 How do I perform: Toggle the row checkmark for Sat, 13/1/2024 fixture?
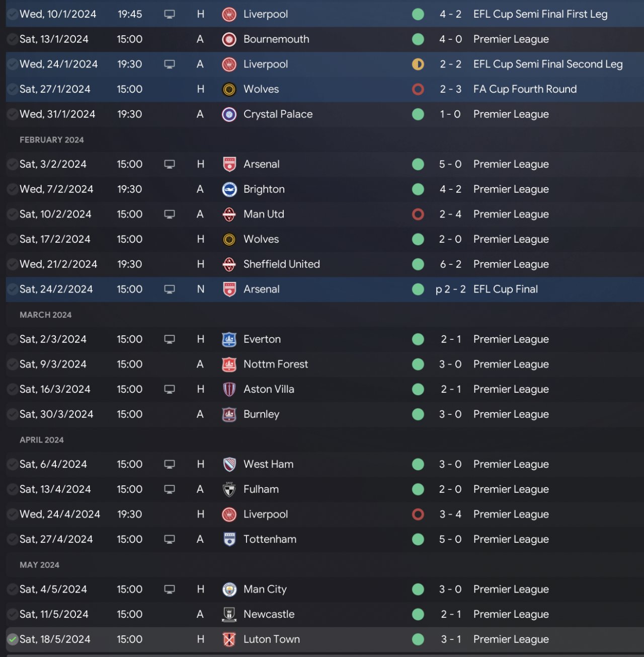(x=13, y=39)
